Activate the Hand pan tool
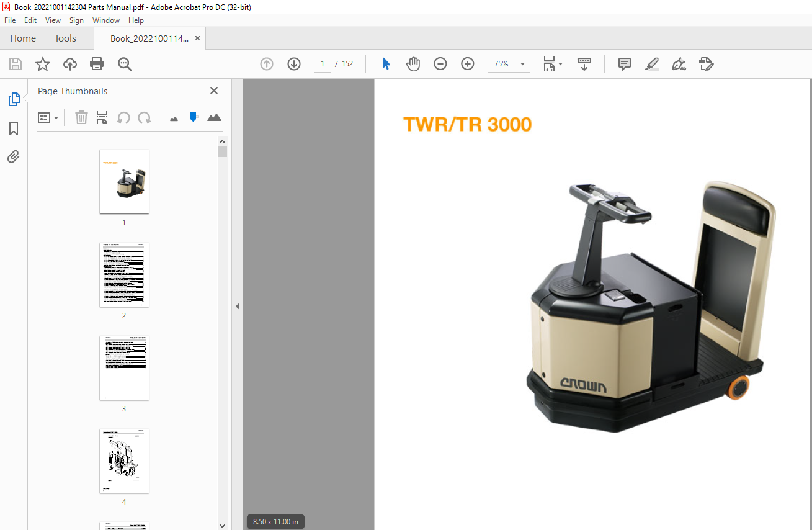Image resolution: width=812 pixels, height=530 pixels. [x=413, y=64]
